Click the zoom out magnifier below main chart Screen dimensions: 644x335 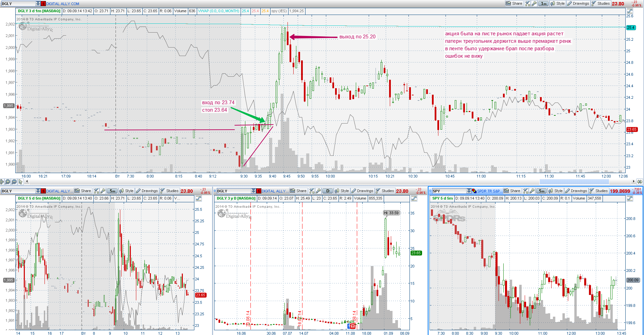(x=14, y=182)
